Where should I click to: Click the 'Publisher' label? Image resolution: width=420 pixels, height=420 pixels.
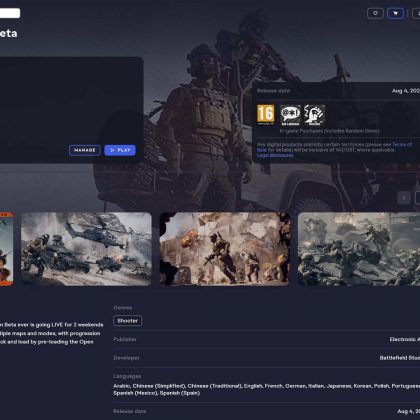125,339
